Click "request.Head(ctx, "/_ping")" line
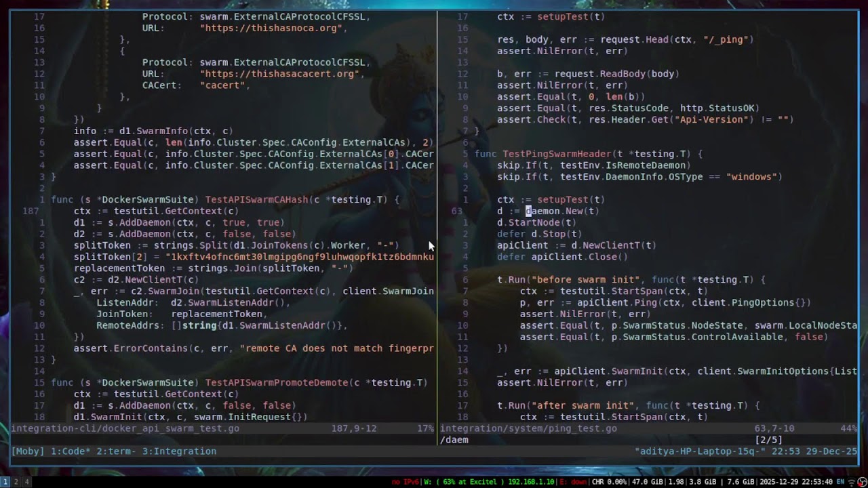Viewport: 868px width, 488px height. (625, 40)
